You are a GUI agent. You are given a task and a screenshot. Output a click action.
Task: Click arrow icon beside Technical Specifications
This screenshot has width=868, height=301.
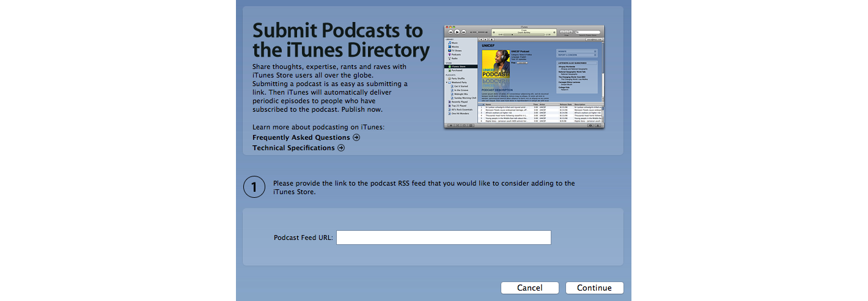(x=341, y=148)
